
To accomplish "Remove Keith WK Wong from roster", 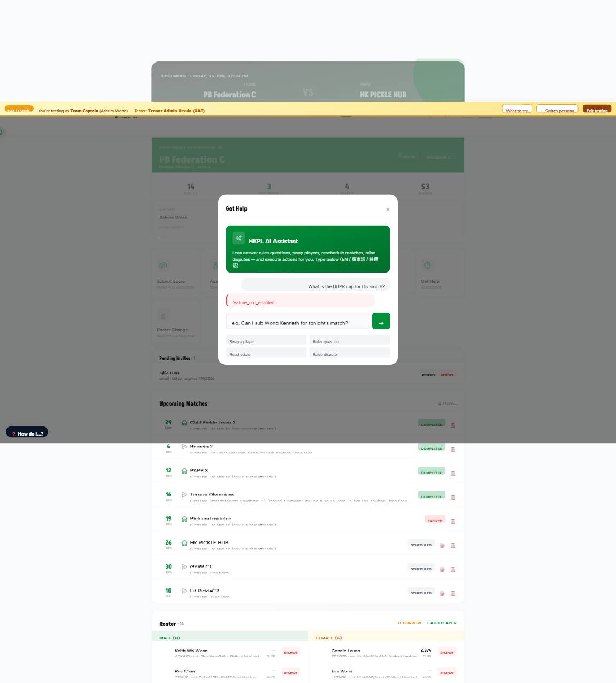I will (x=291, y=653).
